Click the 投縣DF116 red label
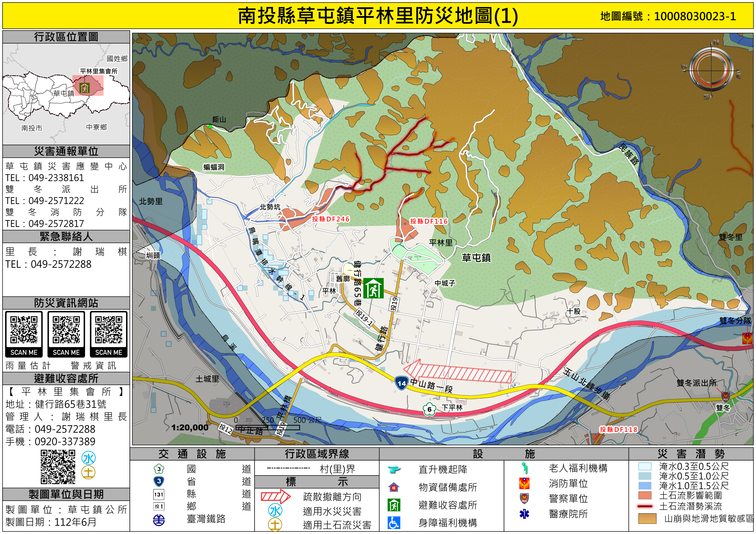 click(429, 221)
